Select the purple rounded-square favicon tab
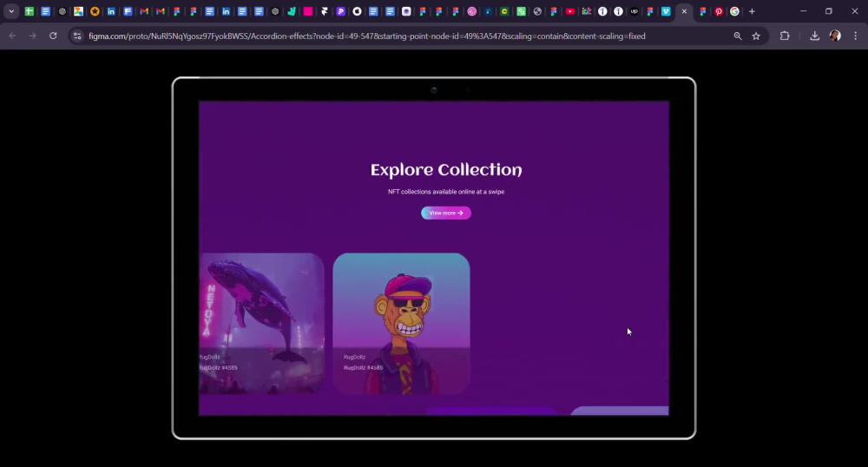This screenshot has height=467, width=868. point(406,11)
